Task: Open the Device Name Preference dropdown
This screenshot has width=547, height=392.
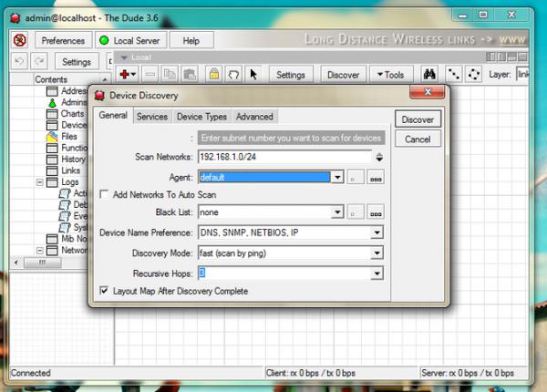Action: [x=377, y=232]
